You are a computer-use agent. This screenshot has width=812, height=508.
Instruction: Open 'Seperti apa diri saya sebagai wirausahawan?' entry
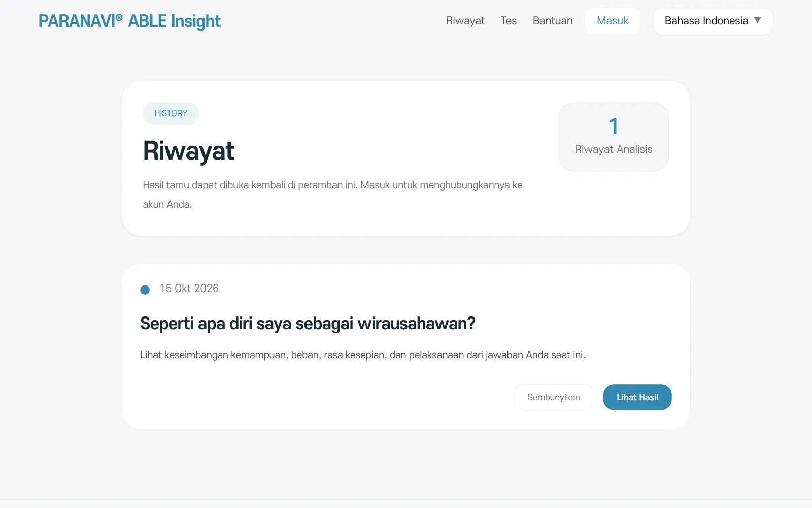point(308,324)
